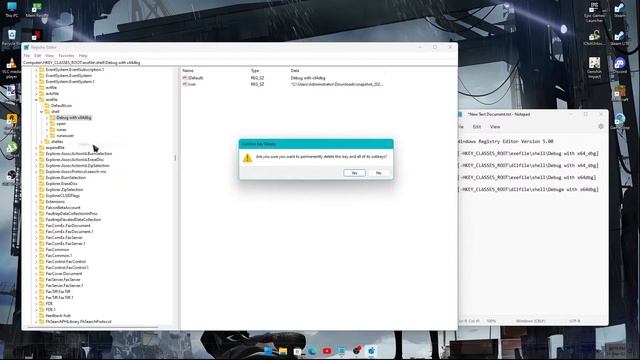Confirm key deletion with the Yes button
640x360 pixels.
[354, 173]
